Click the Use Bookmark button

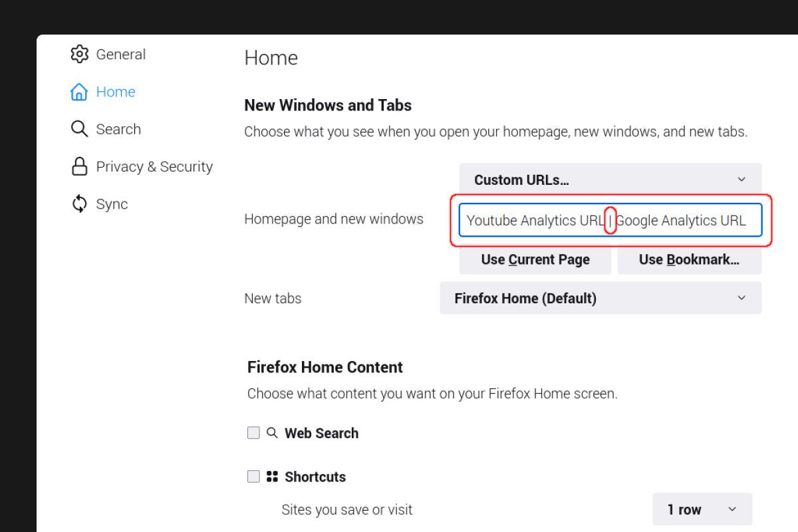pos(689,260)
